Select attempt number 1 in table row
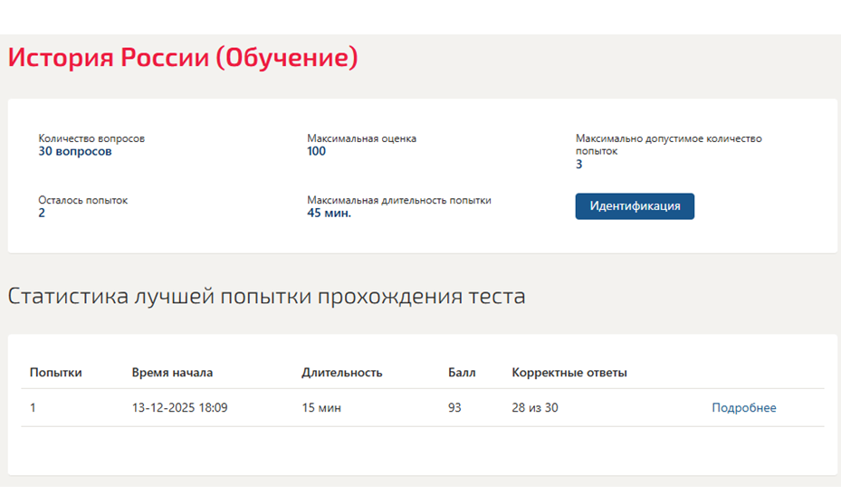Image resolution: width=841 pixels, height=504 pixels. [33, 407]
